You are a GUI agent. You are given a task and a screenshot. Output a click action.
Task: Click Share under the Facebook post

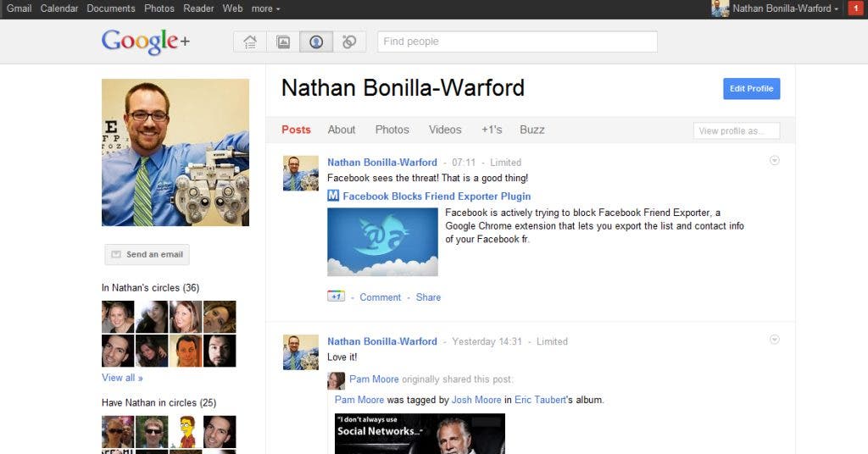pos(428,297)
